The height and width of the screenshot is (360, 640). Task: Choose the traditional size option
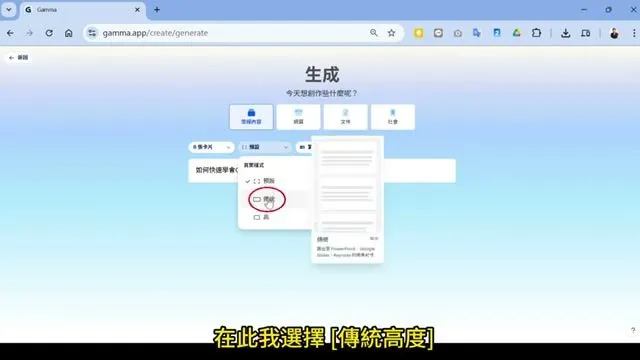click(274, 199)
